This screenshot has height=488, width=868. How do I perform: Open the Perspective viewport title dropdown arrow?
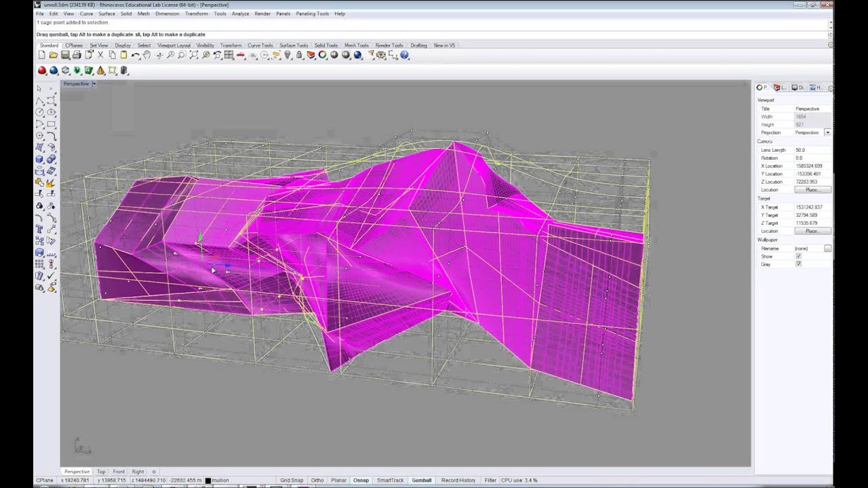94,84
